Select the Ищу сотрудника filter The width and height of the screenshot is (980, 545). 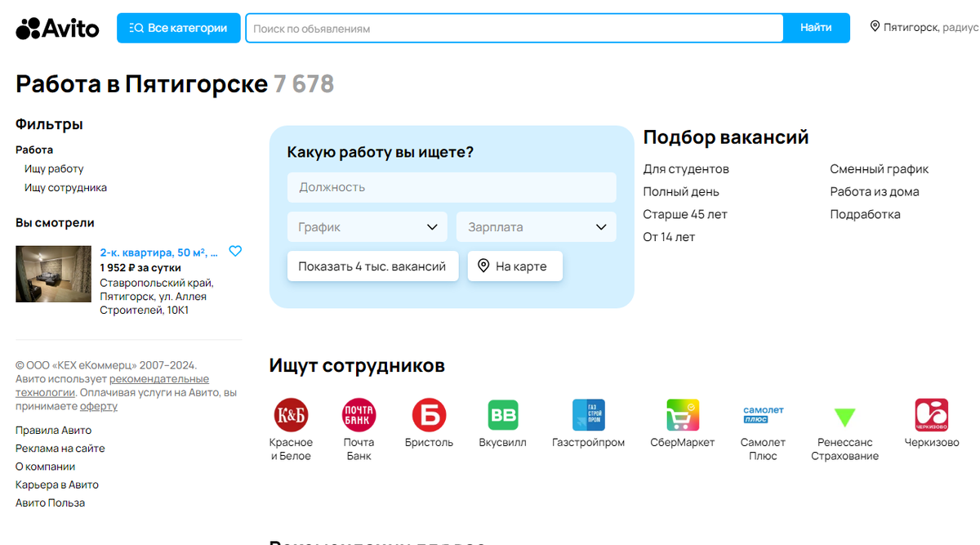point(65,187)
